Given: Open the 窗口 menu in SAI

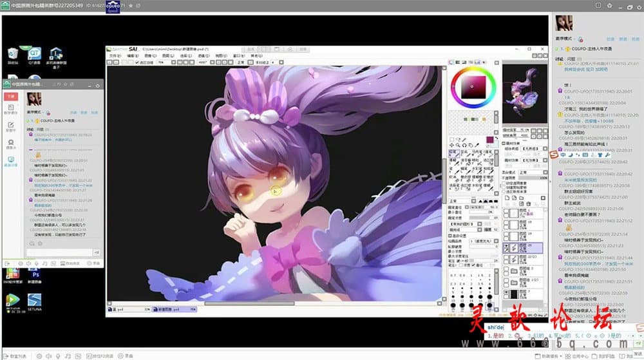Looking at the screenshot, I should tap(239, 56).
